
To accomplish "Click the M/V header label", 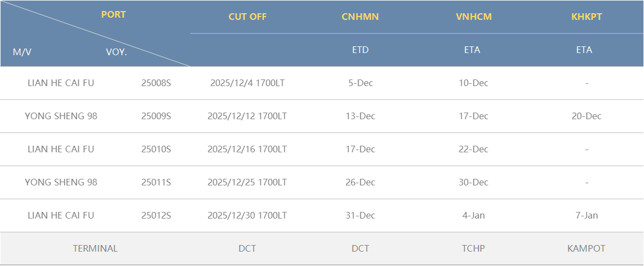I will point(22,52).
